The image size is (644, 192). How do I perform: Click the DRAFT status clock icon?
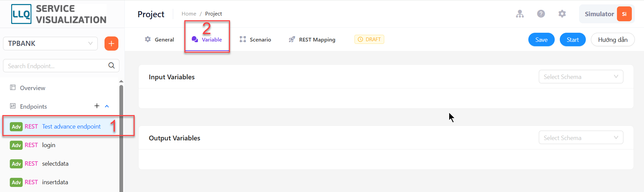click(x=360, y=39)
